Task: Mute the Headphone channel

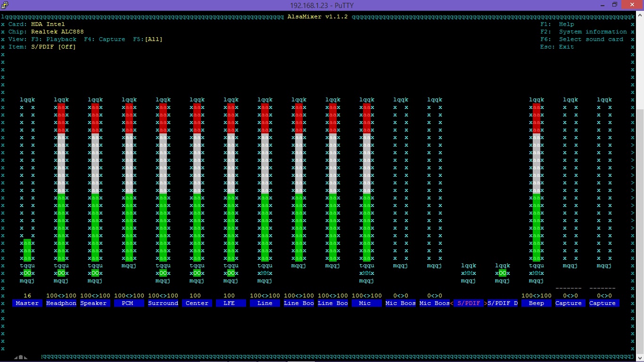Action: point(61,273)
